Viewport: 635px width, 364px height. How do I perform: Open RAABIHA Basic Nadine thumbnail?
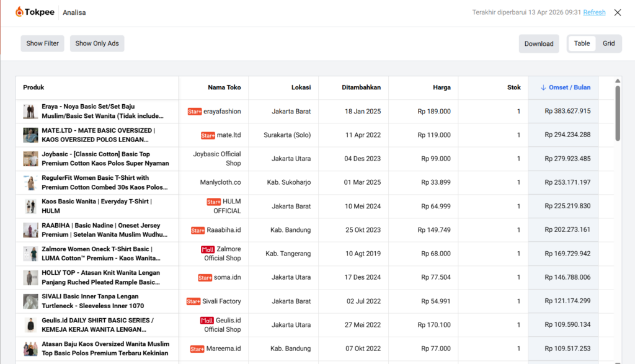coord(30,230)
